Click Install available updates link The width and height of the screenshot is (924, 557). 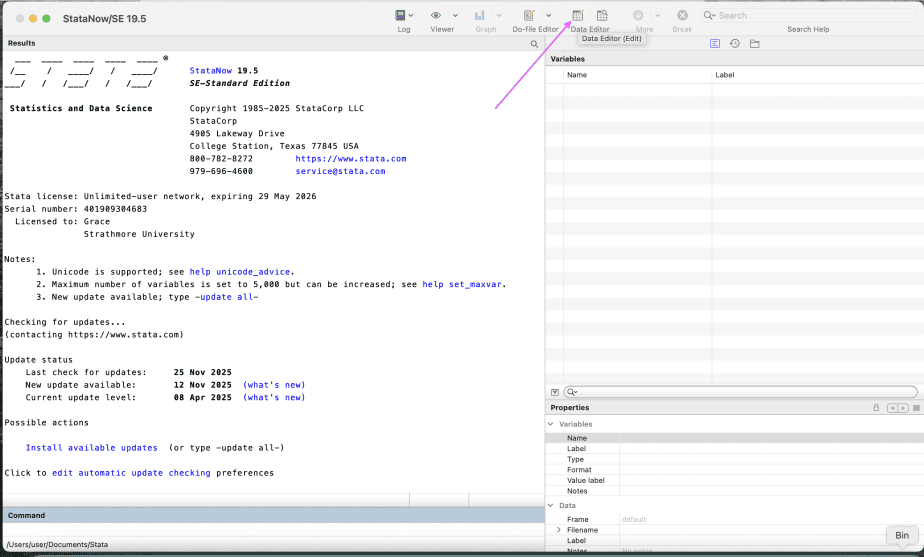coord(91,448)
